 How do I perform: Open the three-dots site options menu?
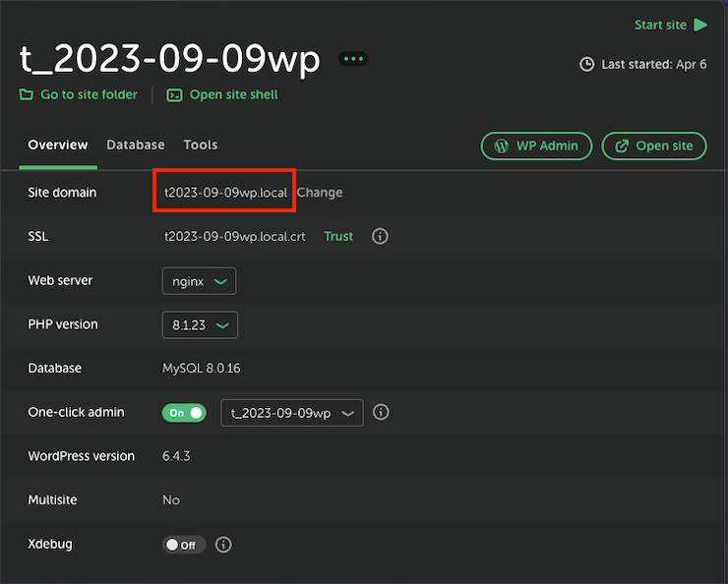[353, 59]
